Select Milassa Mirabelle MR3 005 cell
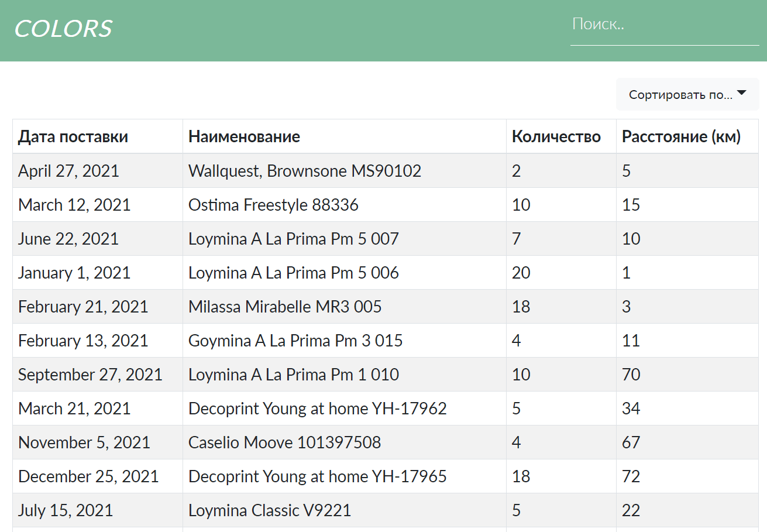Screen dimensions: 767x532 pos(345,307)
